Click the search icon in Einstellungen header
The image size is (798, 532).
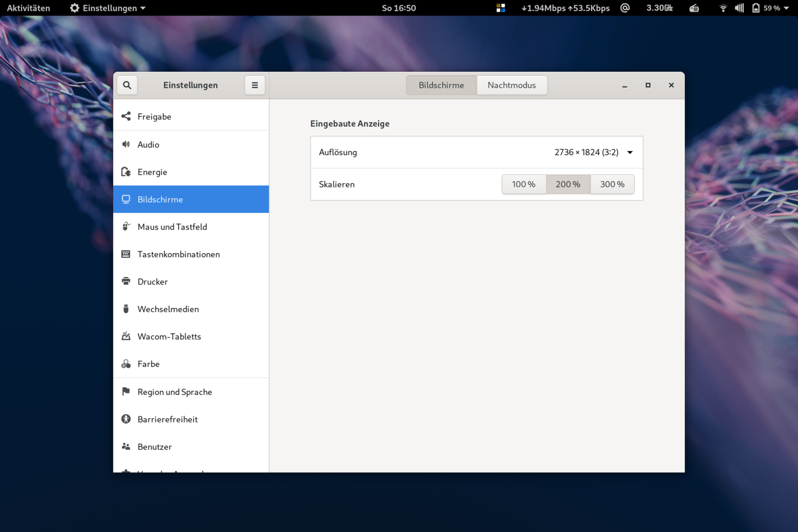pyautogui.click(x=127, y=85)
